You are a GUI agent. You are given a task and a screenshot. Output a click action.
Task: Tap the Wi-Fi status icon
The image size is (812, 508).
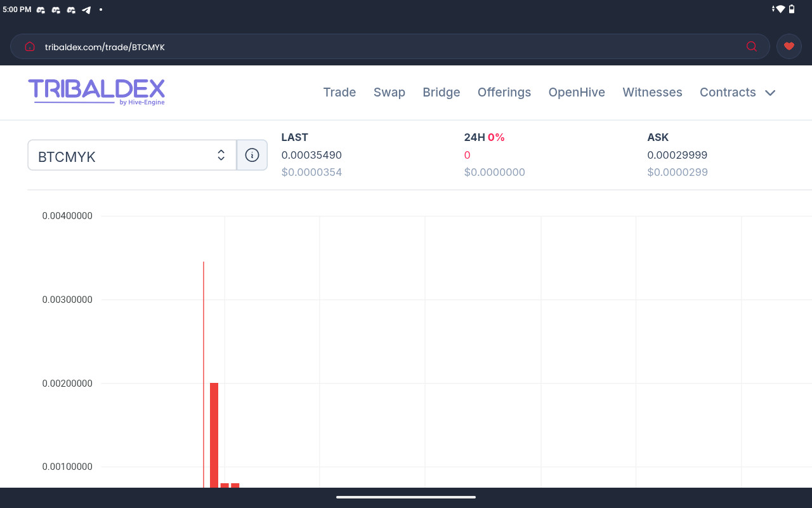[780, 10]
